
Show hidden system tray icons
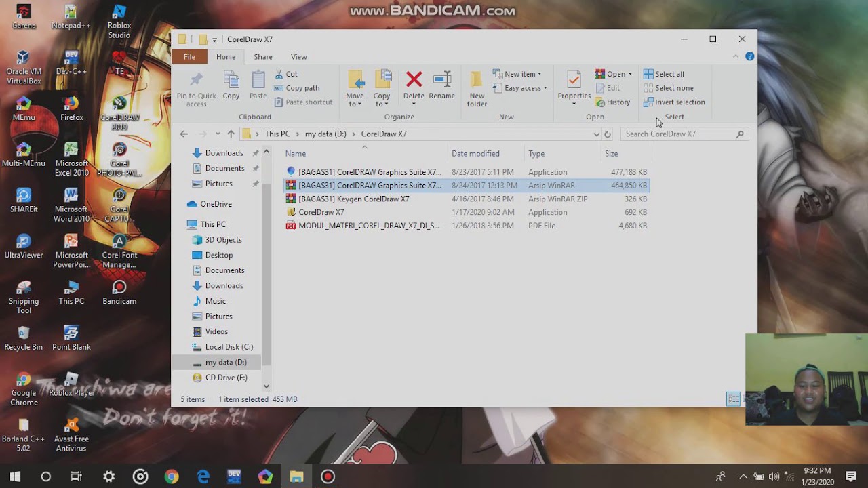[x=743, y=476]
